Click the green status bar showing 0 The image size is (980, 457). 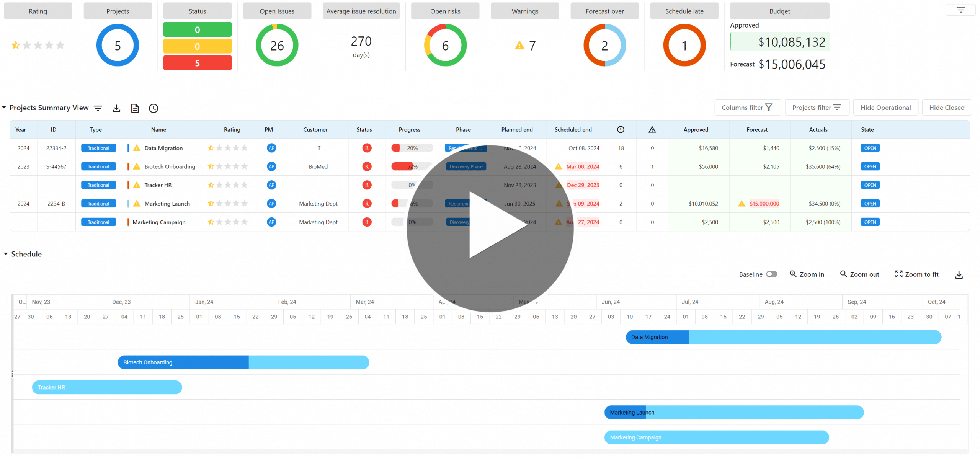(x=197, y=29)
